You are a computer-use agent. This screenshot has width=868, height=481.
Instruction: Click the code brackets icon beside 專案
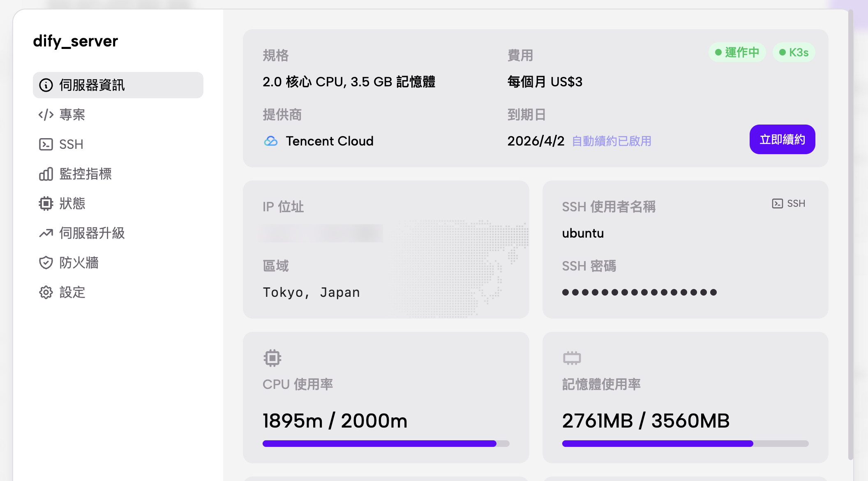pyautogui.click(x=46, y=115)
